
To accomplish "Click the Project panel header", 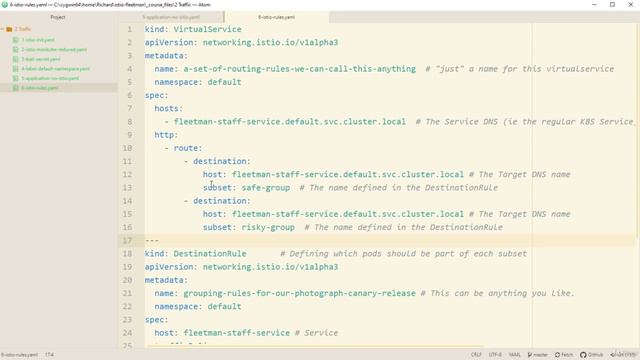I will [x=58, y=17].
